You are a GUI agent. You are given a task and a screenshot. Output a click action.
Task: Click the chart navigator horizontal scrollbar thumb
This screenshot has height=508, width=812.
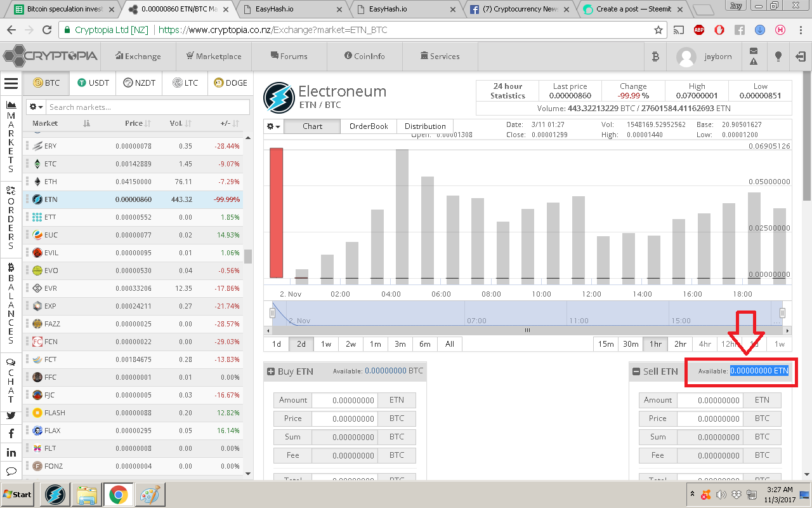pyautogui.click(x=527, y=330)
